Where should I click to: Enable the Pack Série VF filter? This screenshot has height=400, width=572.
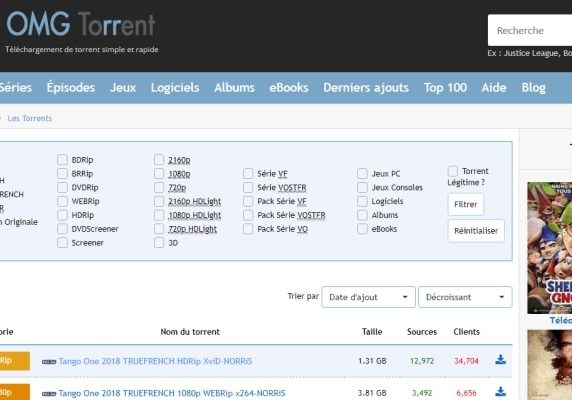(x=248, y=201)
